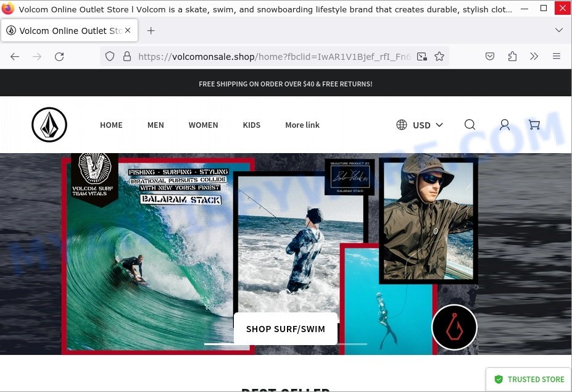Open the Pocket save icon
The image size is (572, 392).
(490, 56)
